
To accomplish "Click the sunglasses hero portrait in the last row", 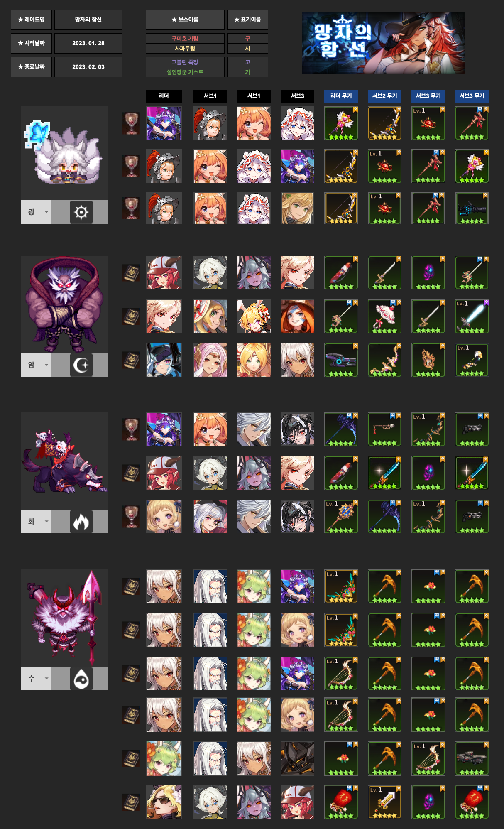I will click(164, 802).
